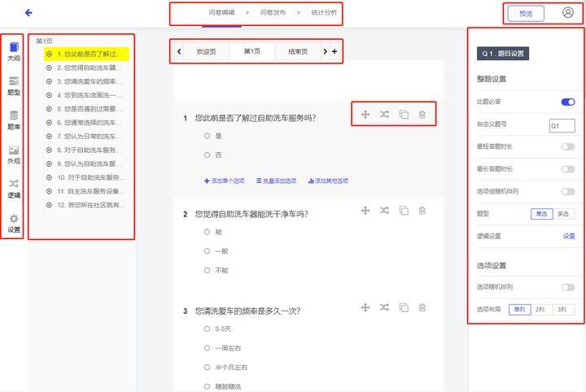
Task: Switch to 结束页 tab
Action: [x=298, y=51]
